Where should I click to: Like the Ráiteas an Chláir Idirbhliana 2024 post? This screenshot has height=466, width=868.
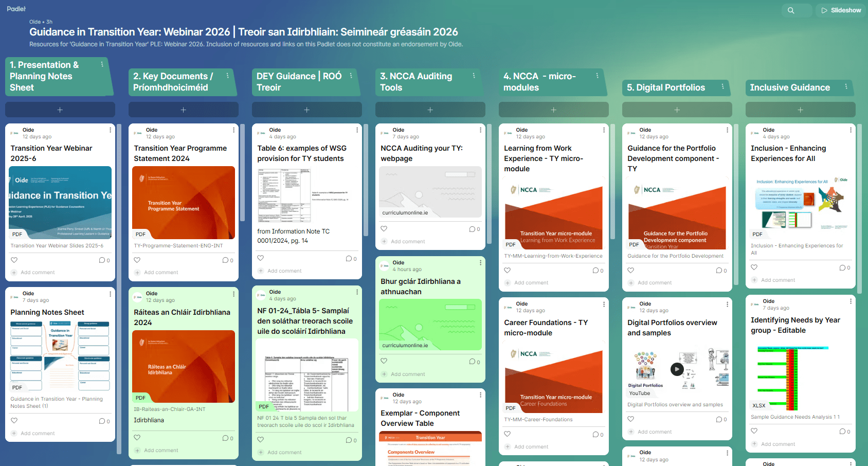pos(137,438)
